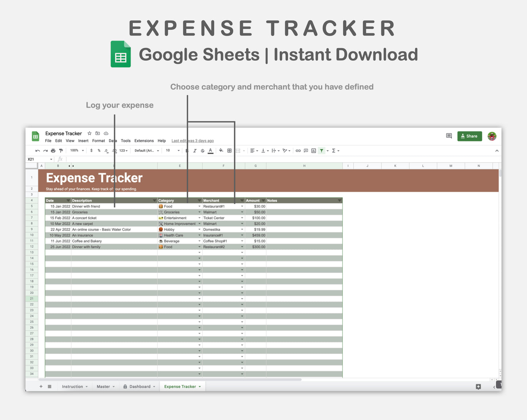Open the Category dropdown in row 13
Image resolution: width=527 pixels, height=420 pixels.
point(199,252)
